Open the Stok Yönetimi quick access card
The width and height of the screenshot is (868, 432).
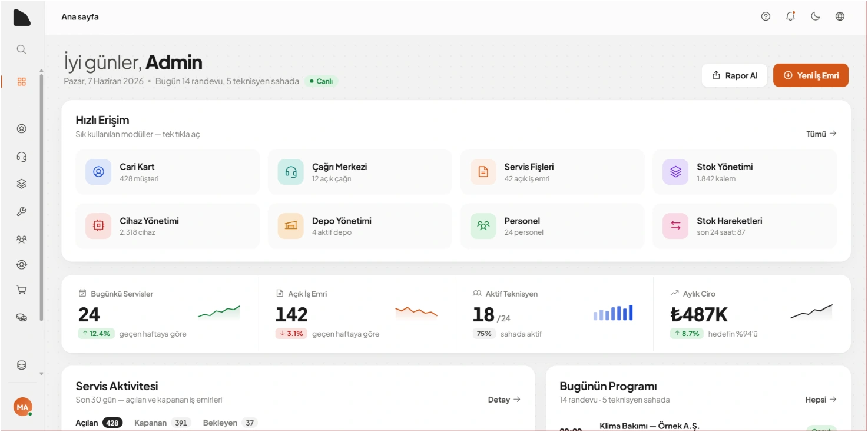[744, 172]
